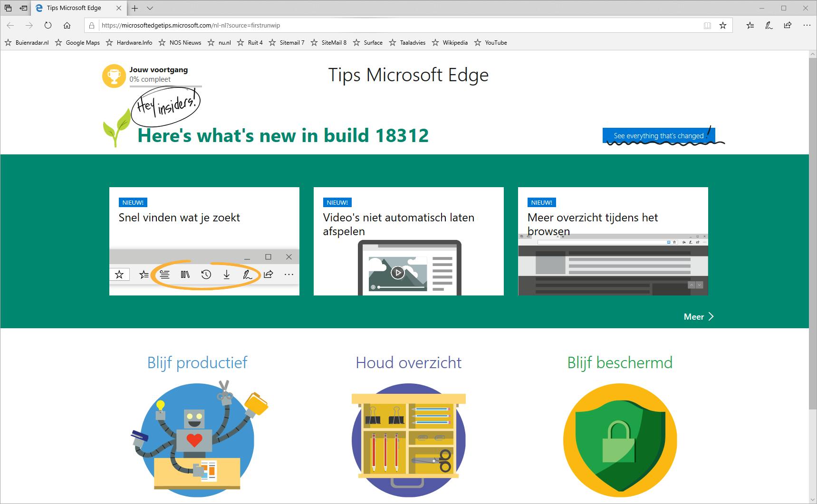Open a new tab with the plus button
Image resolution: width=817 pixels, height=504 pixels.
click(135, 8)
